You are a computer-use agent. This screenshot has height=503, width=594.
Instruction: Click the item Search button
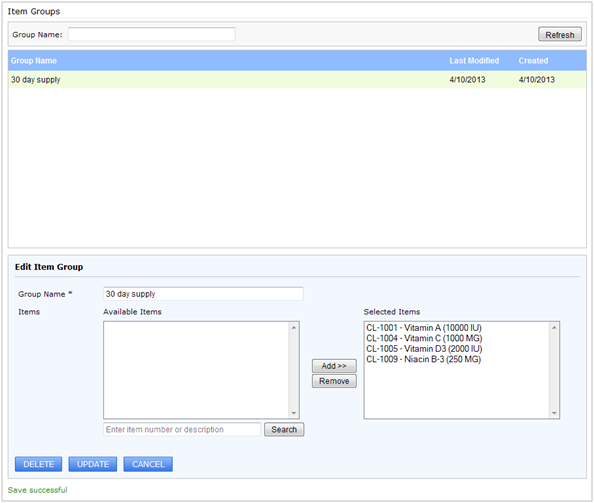284,430
